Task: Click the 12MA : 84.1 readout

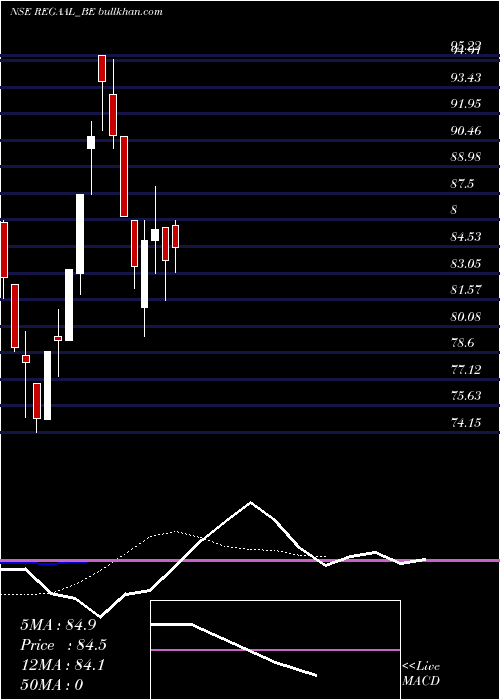Action: tap(63, 665)
